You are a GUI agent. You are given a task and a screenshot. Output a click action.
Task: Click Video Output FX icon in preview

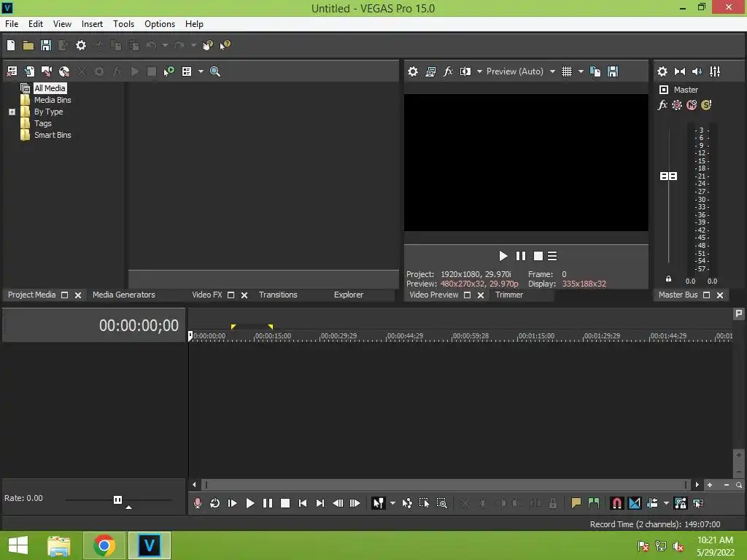448,71
